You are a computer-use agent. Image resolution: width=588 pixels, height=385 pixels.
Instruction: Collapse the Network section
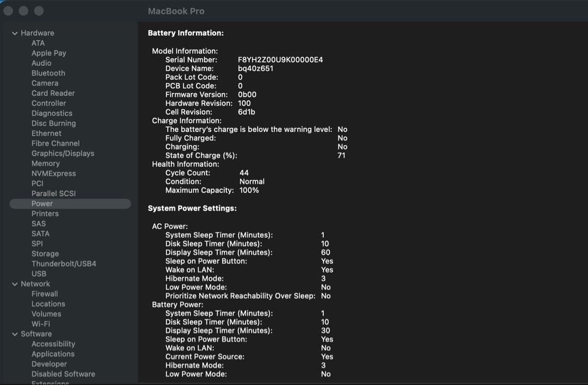15,284
